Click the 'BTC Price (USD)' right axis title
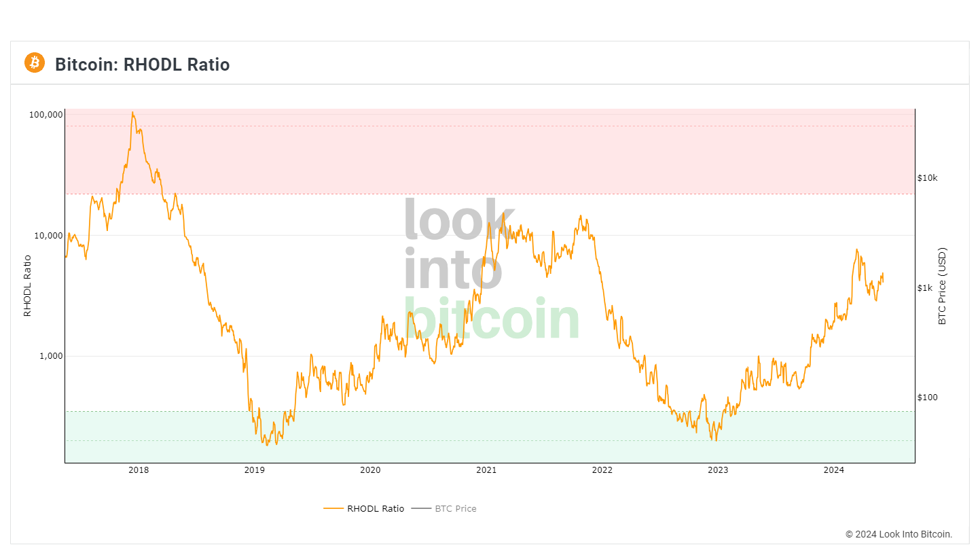The width and height of the screenshot is (980, 547). (942, 286)
